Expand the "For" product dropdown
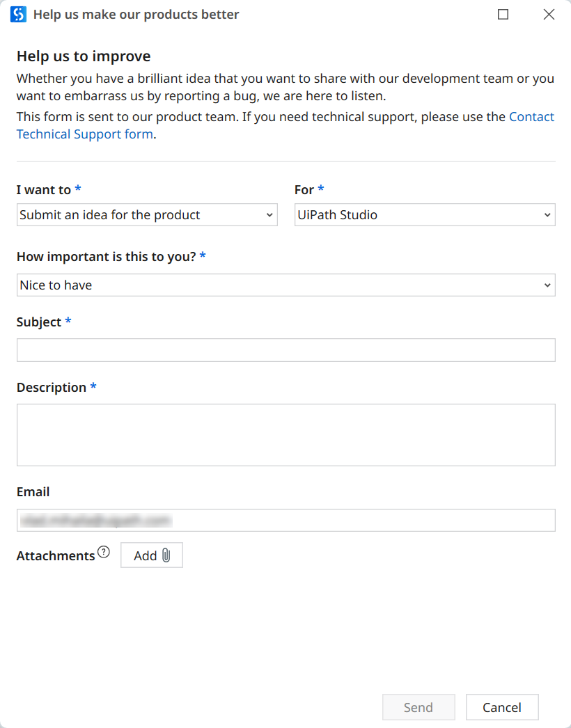 [425, 215]
